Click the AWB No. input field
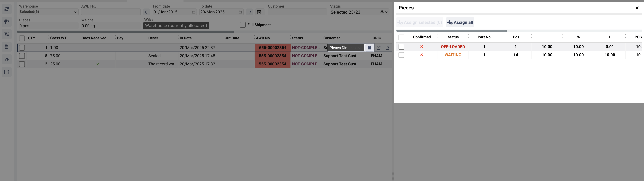 (x=111, y=12)
